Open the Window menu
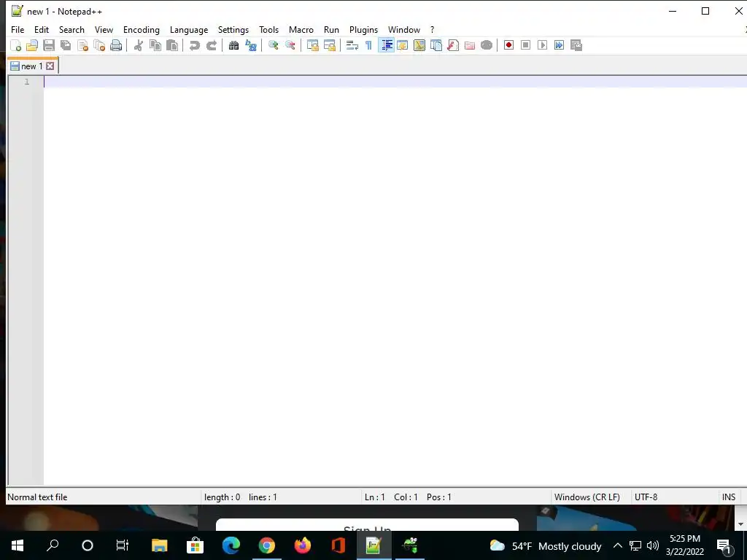This screenshot has height=560, width=747. (404, 29)
